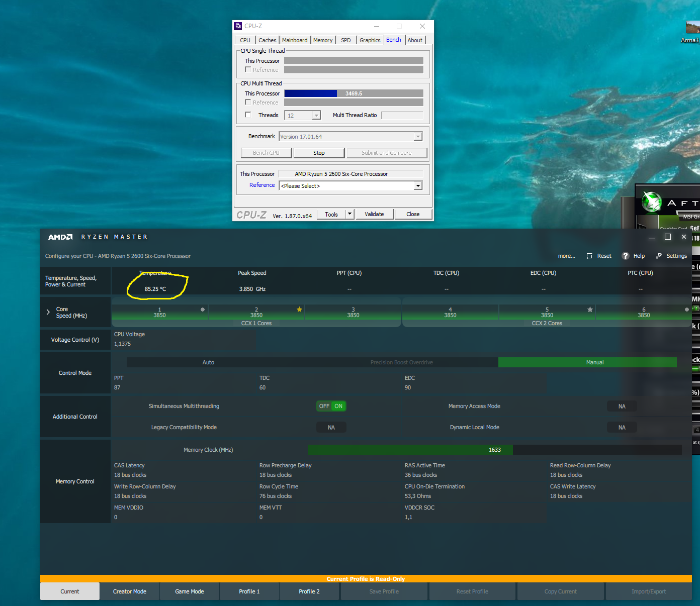Screen dimensions: 700x606
Task: Open the Creator Mode profile tab
Action: click(130, 591)
